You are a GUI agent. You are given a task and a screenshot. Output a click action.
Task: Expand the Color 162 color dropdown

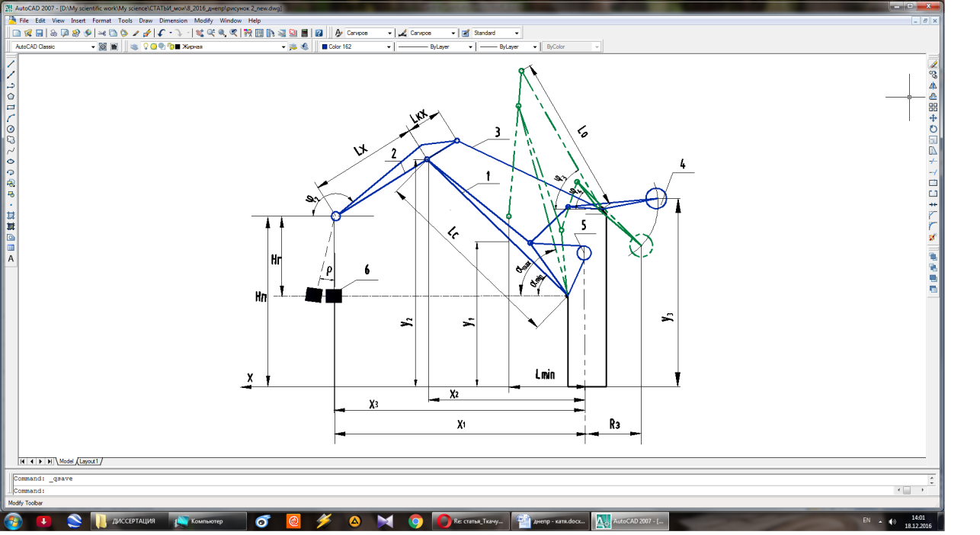(388, 46)
